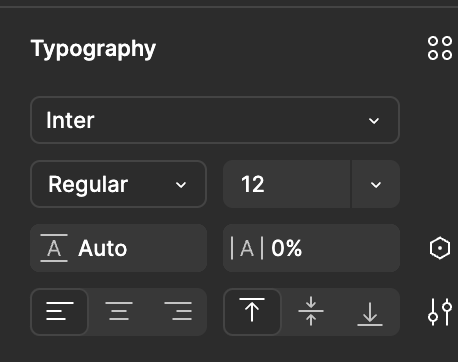Open text styles via four-circles icon
The width and height of the screenshot is (458, 362).
pyautogui.click(x=440, y=48)
